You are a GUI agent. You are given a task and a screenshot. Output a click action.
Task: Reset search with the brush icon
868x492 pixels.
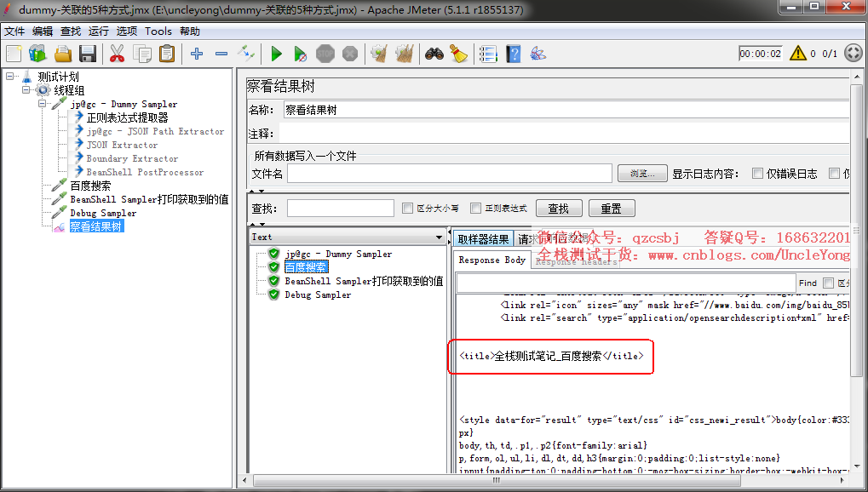point(459,54)
